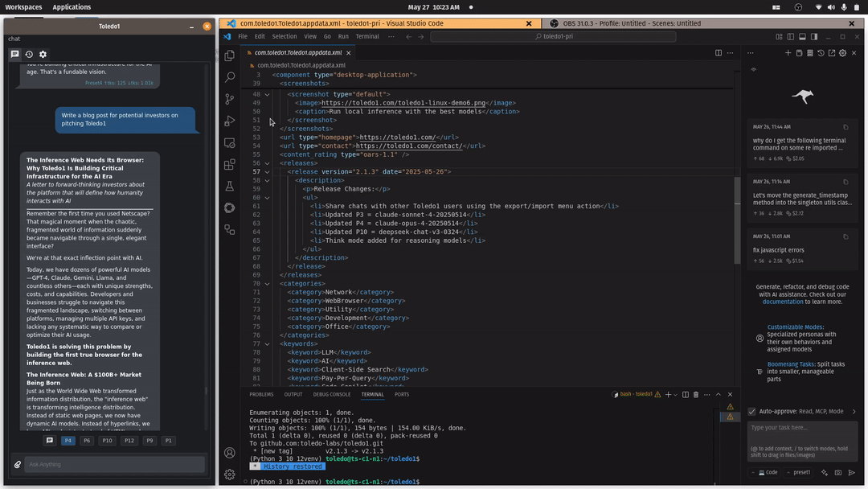Image resolution: width=868 pixels, height=489 pixels.
Task: Open the Customizable Modes link
Action: [x=795, y=327]
